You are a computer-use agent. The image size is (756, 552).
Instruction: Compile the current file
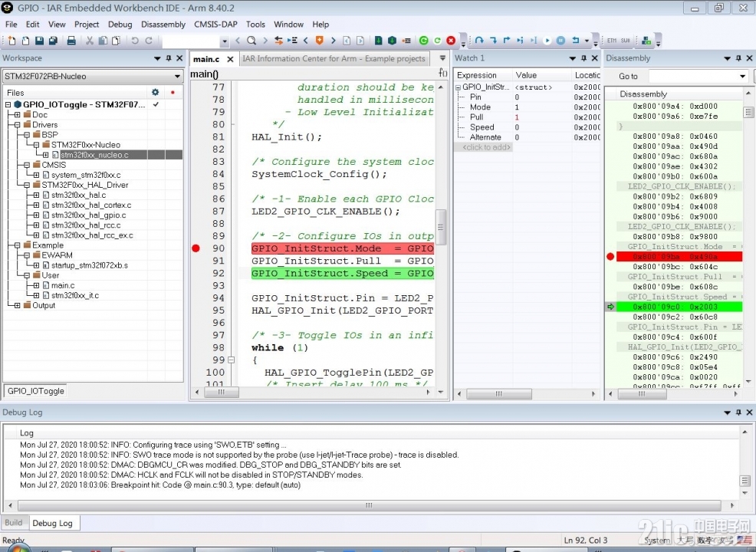[379, 41]
